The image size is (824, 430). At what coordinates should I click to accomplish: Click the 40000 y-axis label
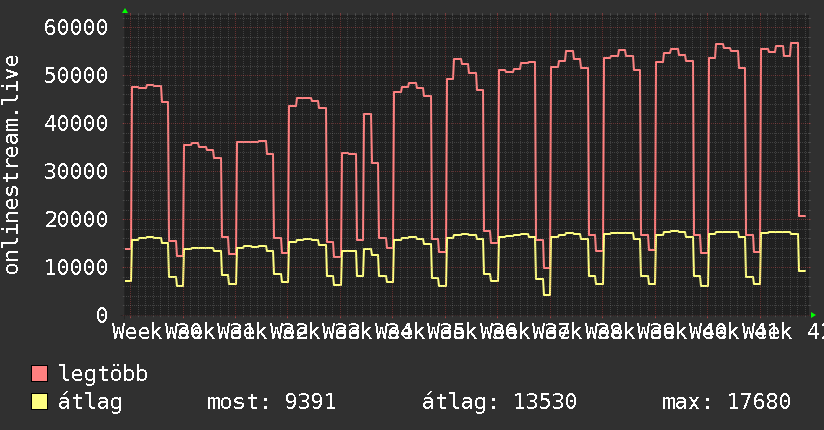click(x=76, y=124)
